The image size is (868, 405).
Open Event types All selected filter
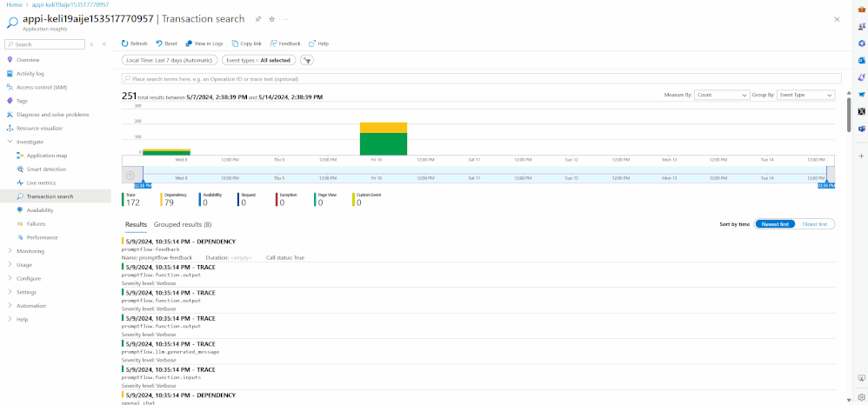259,60
